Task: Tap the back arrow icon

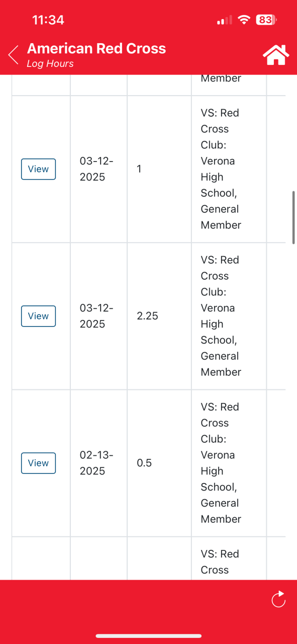Action: tap(14, 55)
